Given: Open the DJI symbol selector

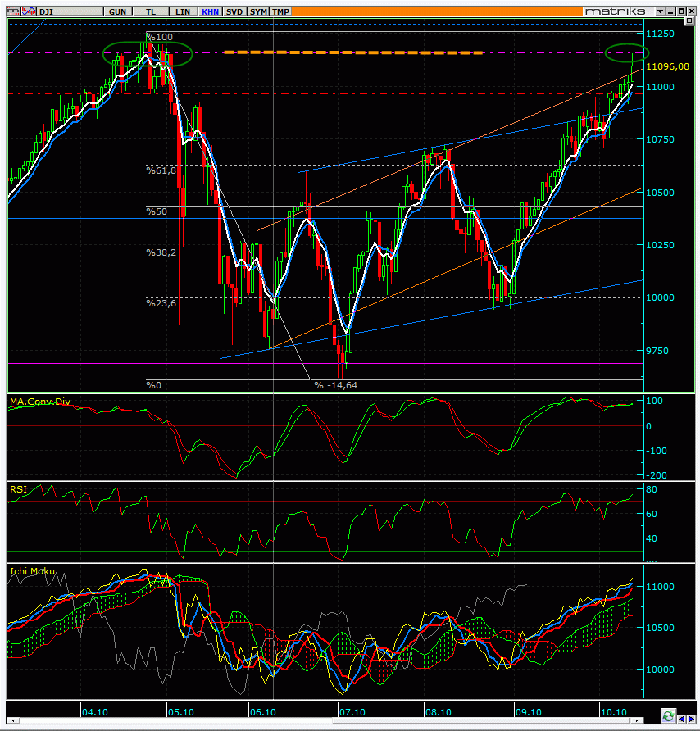Looking at the screenshot, I should [64, 11].
